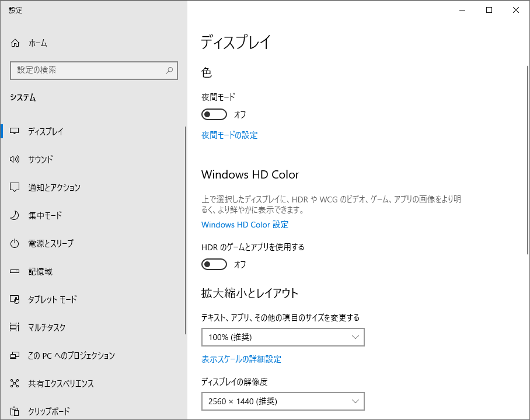Maximize the 設定 window
This screenshot has width=530, height=420.
[489, 10]
